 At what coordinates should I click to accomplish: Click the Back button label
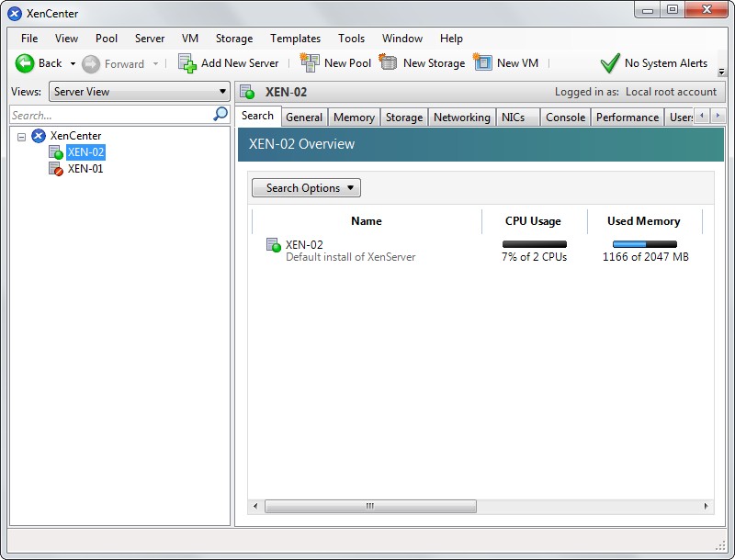point(51,63)
